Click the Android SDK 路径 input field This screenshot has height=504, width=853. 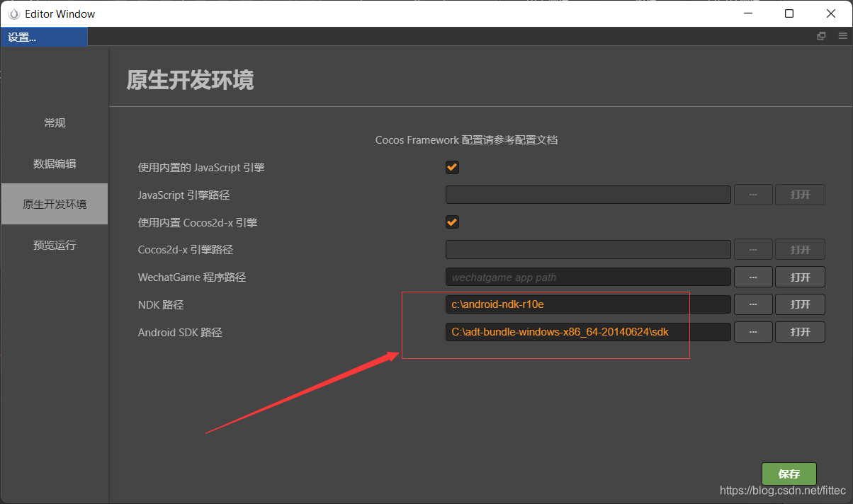(x=588, y=332)
